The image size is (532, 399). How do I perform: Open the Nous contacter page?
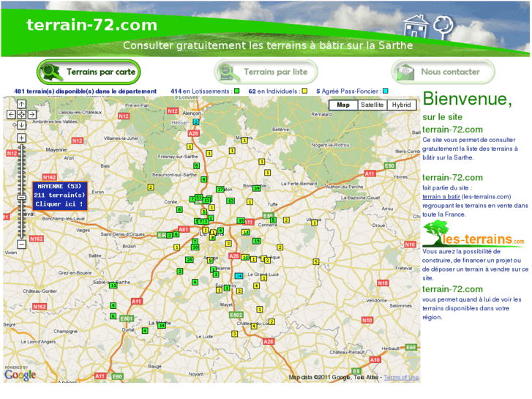coord(443,72)
